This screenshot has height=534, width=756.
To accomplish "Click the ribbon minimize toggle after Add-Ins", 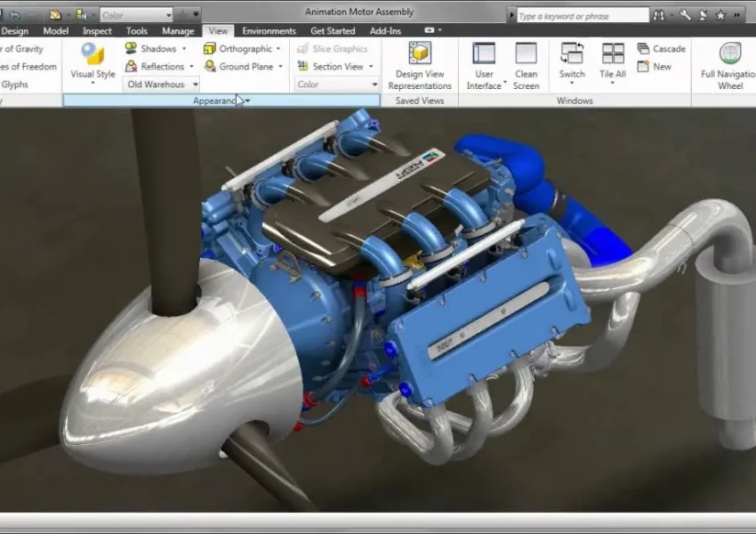I will click(430, 30).
